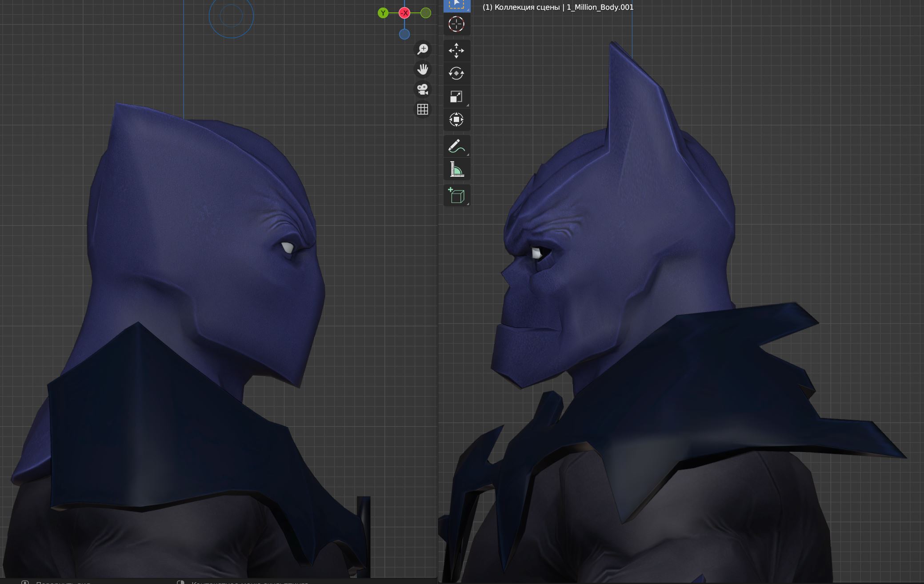Activate the Move tool
The width and height of the screenshot is (924, 584).
tap(456, 51)
